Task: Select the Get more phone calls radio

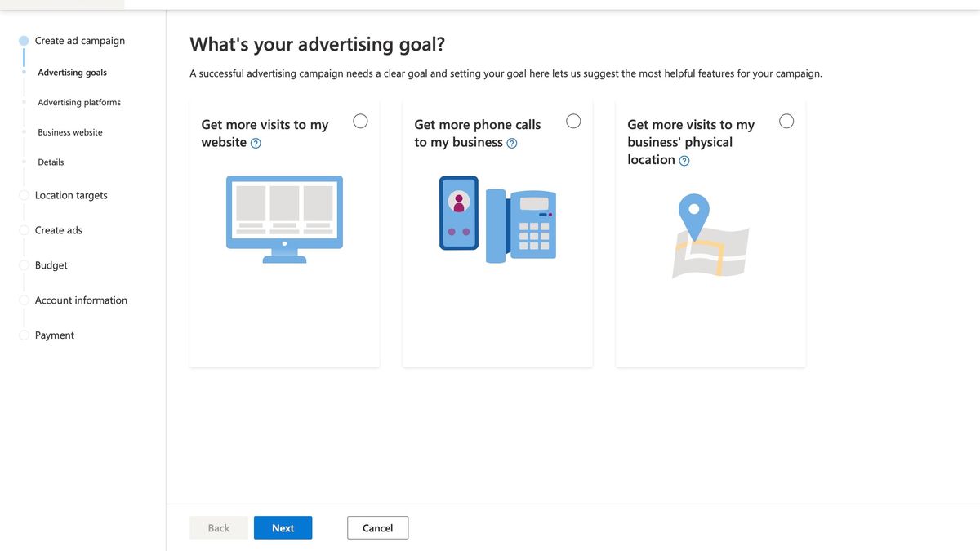Action: point(573,120)
